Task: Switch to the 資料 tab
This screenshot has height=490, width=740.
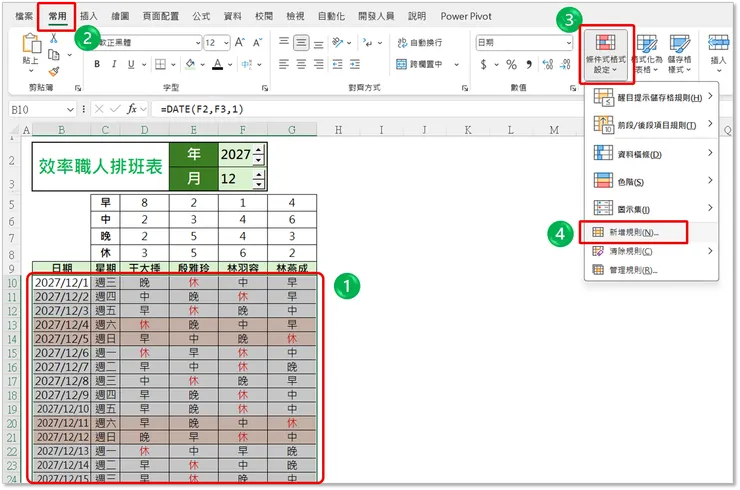Action: click(232, 16)
